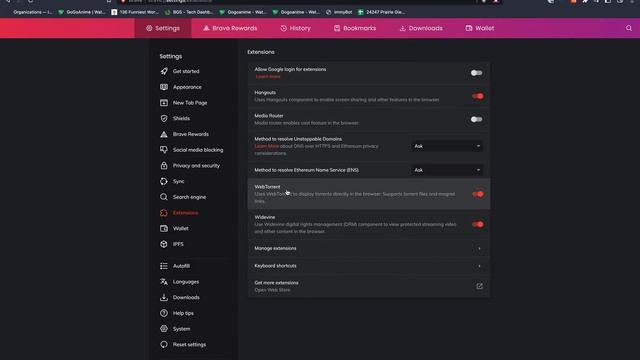Click the IPFS label in sidebar
Image resolution: width=640 pixels, height=360 pixels.
click(x=178, y=244)
